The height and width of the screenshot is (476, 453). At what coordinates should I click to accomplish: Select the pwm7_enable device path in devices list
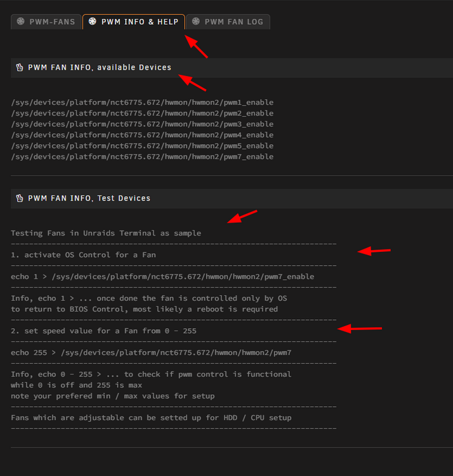point(142,157)
